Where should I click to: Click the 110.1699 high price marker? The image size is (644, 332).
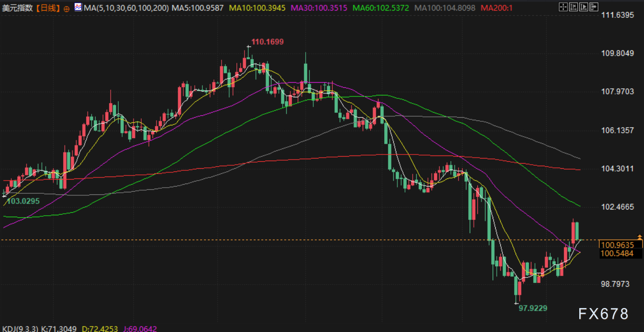point(267,42)
